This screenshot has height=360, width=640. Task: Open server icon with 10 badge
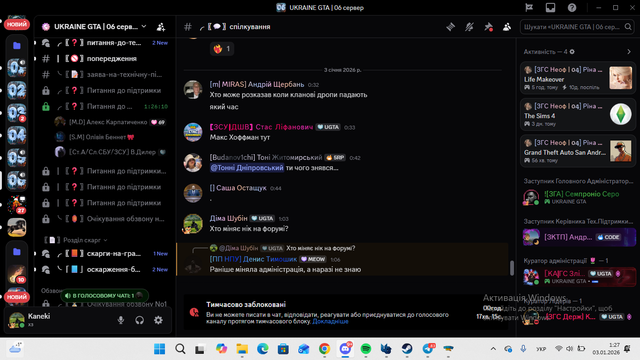(16, 274)
